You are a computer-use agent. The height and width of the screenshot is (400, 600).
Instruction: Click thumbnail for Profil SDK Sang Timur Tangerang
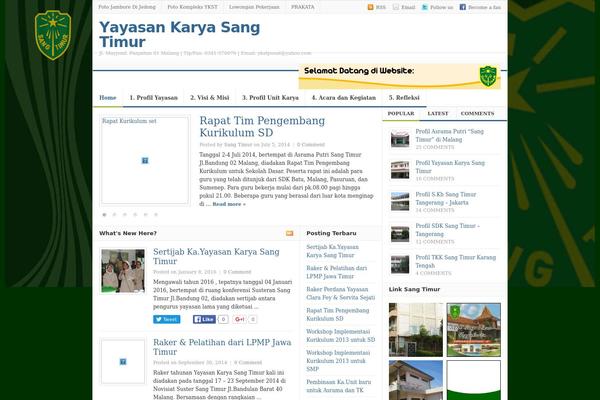pos(400,233)
